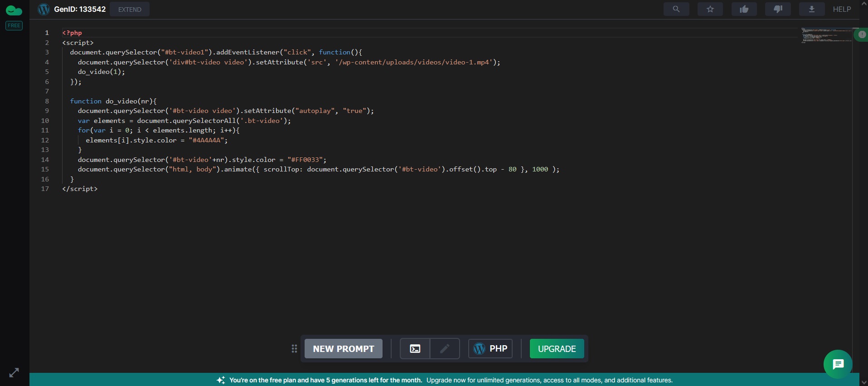Open search with the magnifier icon
This screenshot has height=386, width=868.
click(x=676, y=9)
